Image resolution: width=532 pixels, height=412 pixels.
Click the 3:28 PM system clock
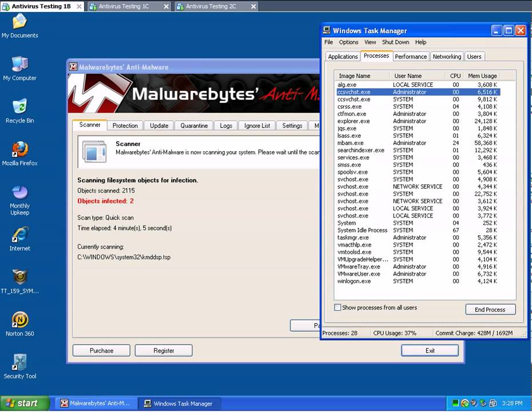point(512,403)
